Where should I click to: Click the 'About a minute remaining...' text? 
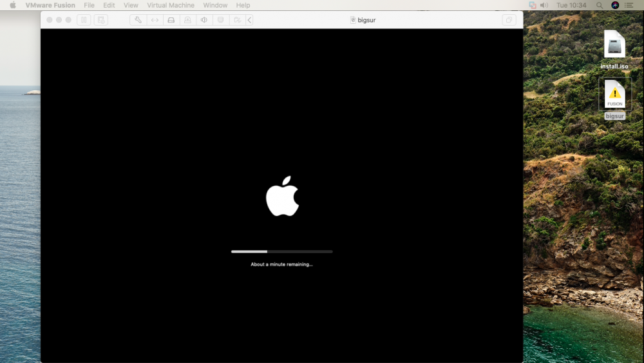tap(282, 264)
